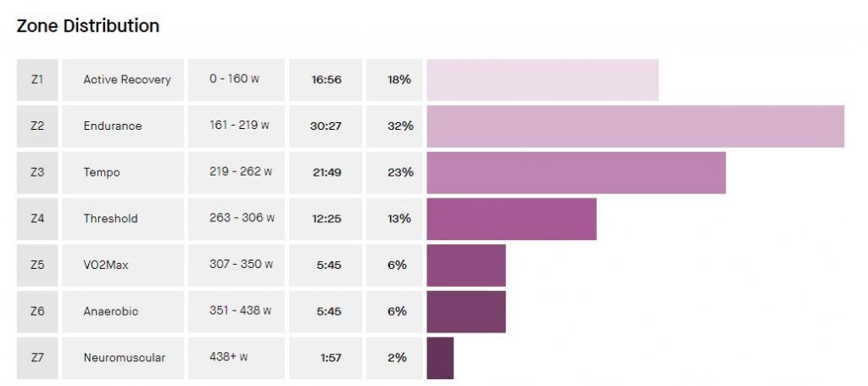
Task: Click the Neuromuscular zone small bar
Action: 440,358
